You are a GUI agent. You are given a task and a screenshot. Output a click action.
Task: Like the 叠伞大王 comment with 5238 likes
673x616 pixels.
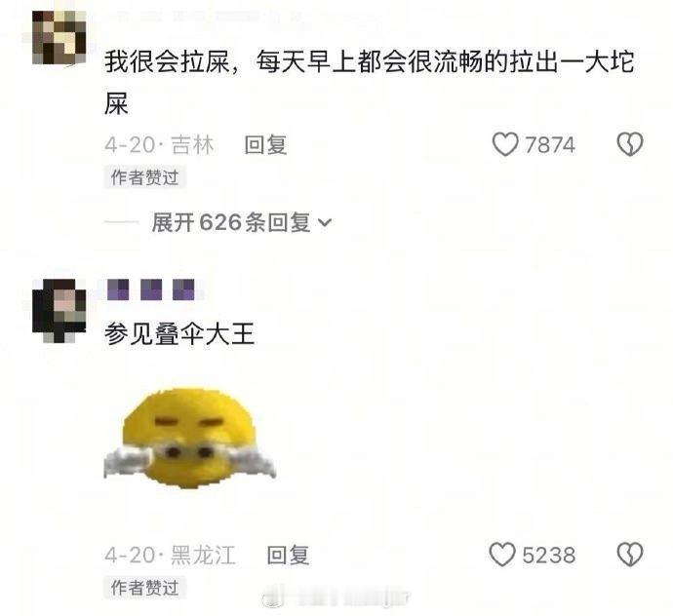(502, 555)
